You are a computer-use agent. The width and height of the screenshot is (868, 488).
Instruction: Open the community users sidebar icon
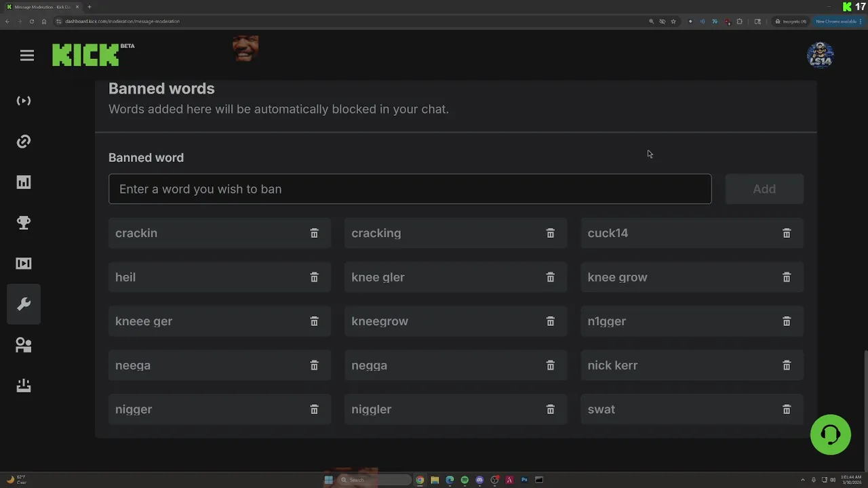click(24, 345)
